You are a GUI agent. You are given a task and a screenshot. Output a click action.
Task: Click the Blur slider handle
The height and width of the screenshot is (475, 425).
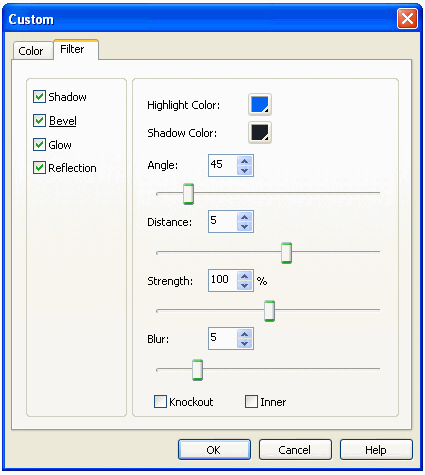[x=197, y=370]
